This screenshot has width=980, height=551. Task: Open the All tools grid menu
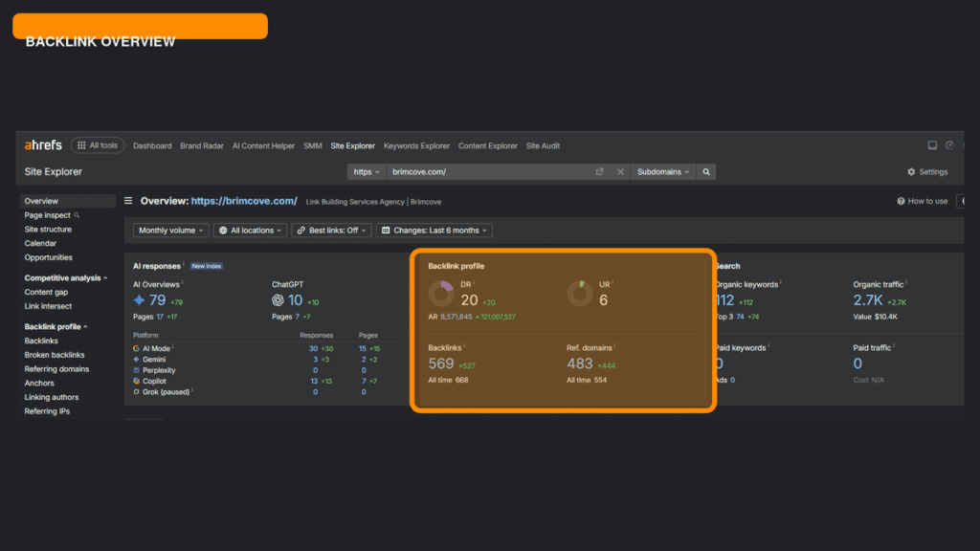tap(98, 145)
